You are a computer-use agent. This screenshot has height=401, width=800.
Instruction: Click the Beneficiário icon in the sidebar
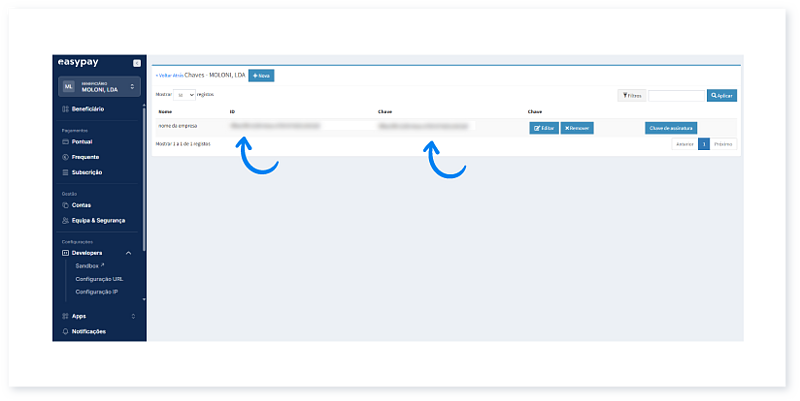click(65, 108)
